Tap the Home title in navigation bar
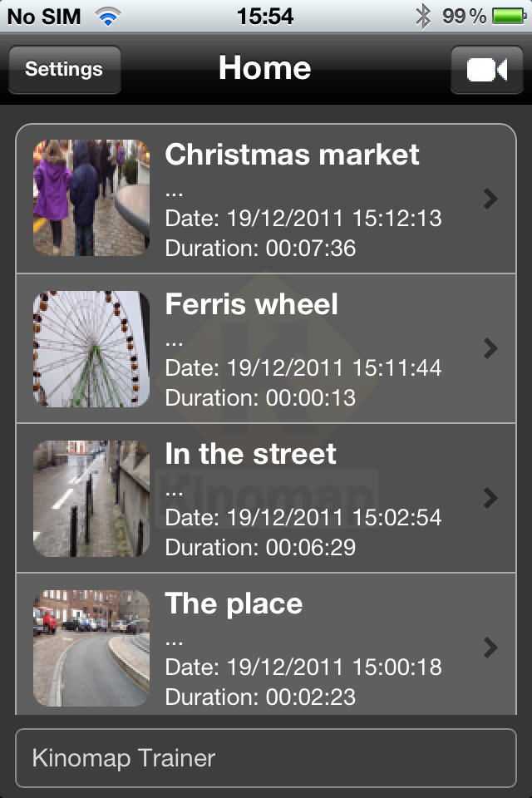This screenshot has width=532, height=798. [265, 68]
